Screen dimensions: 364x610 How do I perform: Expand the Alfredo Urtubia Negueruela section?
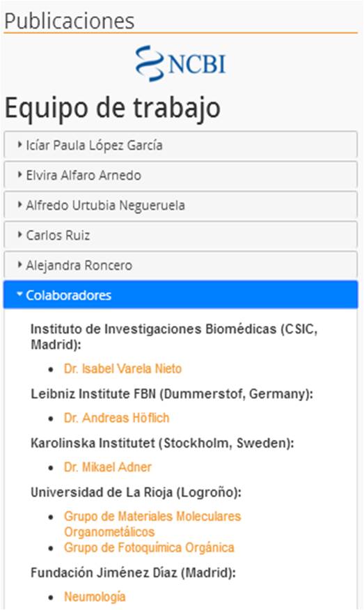(x=180, y=205)
